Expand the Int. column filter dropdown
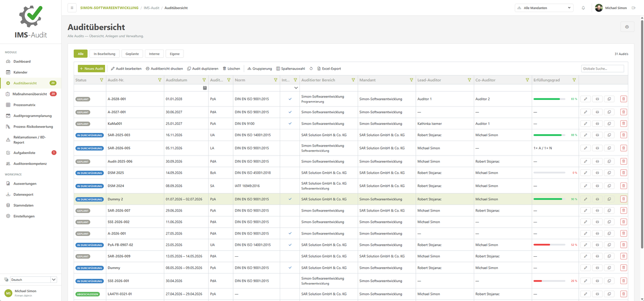Viewport: 644px width, 301px height. 296,88
